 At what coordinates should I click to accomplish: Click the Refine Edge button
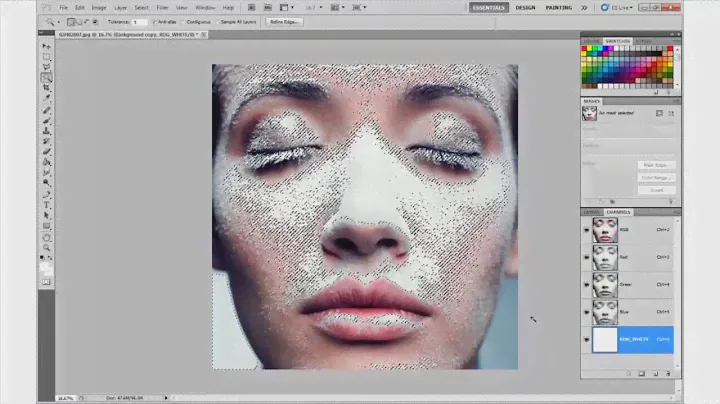point(285,21)
